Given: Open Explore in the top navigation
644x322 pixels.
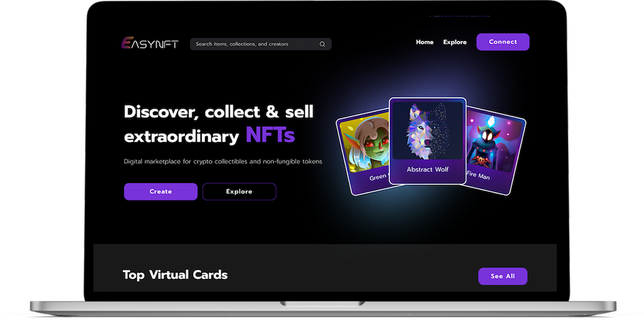Looking at the screenshot, I should point(455,42).
